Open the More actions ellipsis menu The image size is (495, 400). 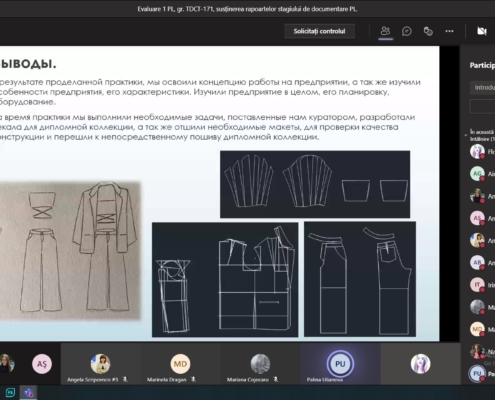tap(449, 31)
